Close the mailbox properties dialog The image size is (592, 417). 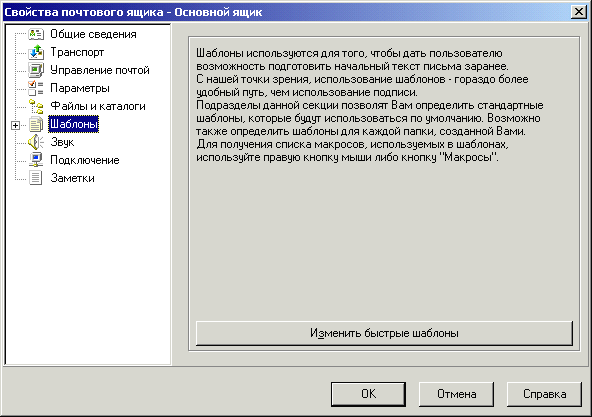579,12
